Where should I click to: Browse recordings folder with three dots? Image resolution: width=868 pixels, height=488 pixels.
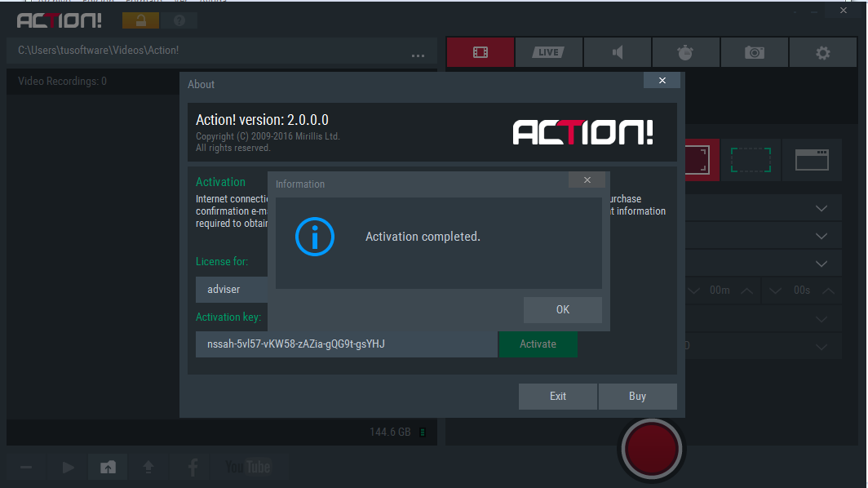point(418,55)
